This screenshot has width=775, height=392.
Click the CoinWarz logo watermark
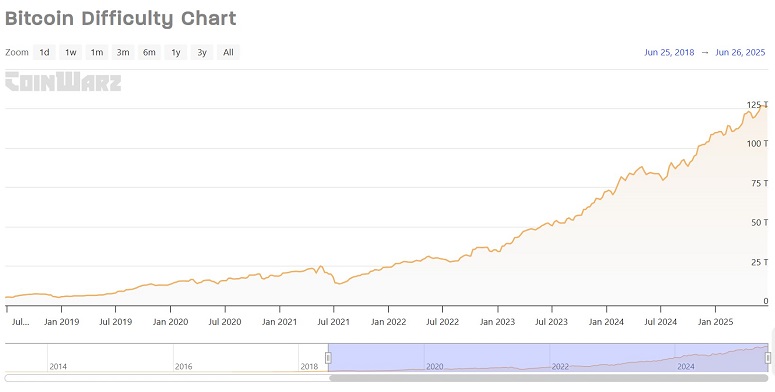[x=63, y=82]
